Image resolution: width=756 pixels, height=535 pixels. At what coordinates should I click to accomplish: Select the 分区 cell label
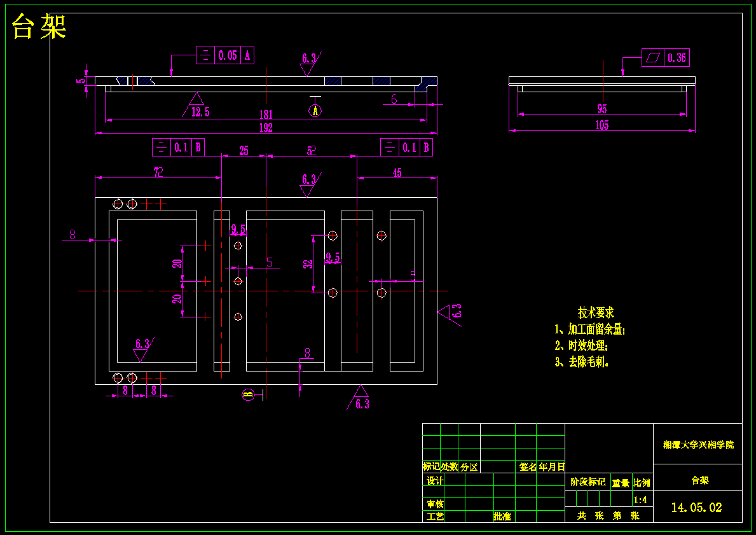469,467
